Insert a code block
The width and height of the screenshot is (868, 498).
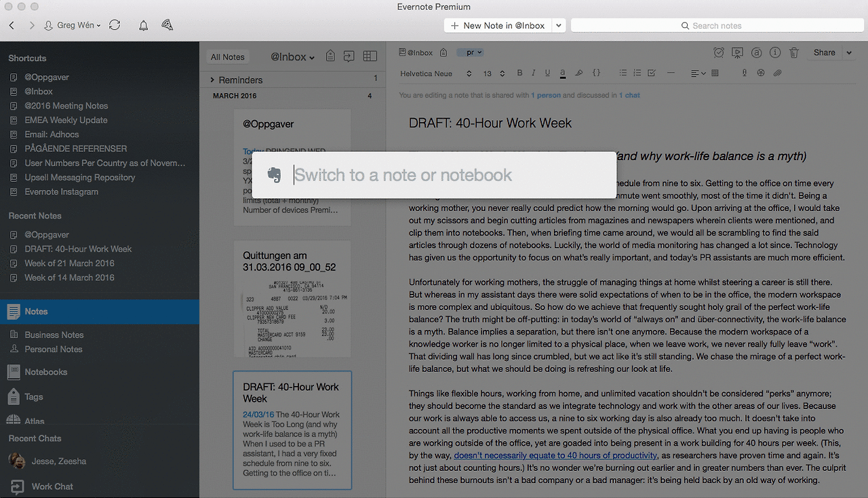coord(596,73)
